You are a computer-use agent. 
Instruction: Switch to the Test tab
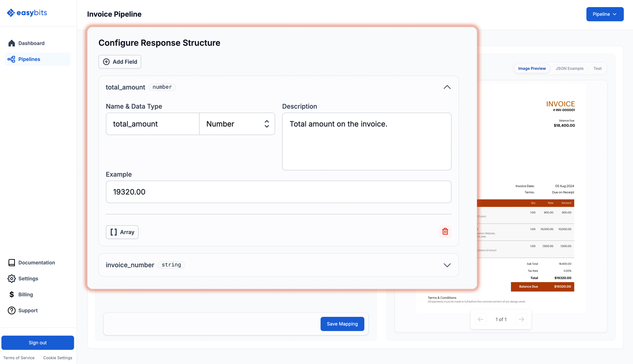[597, 69]
